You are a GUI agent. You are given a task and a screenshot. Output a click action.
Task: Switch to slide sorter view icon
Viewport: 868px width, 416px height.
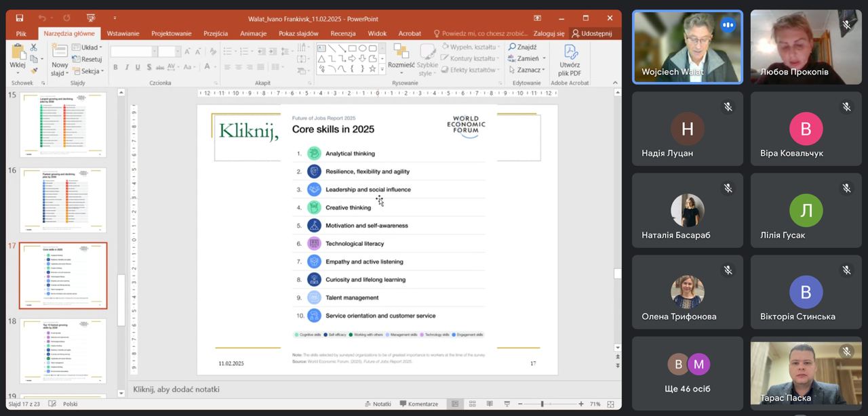coord(472,404)
